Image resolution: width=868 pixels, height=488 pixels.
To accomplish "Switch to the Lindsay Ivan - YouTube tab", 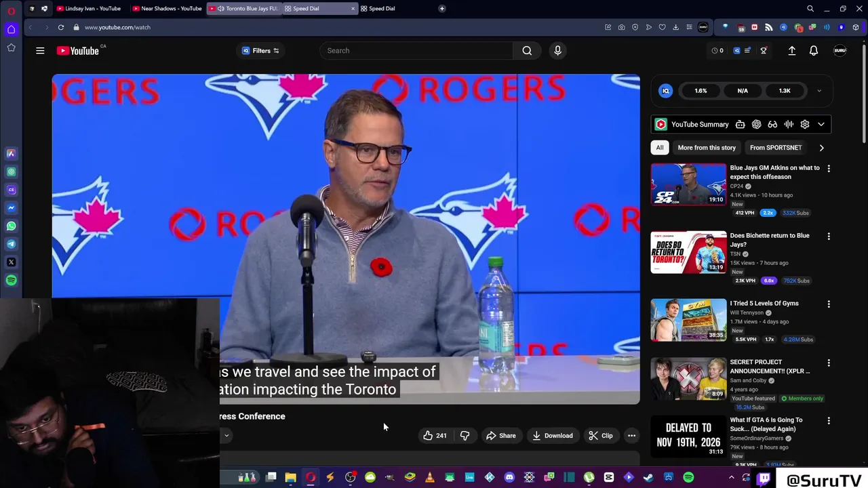I will click(89, 9).
